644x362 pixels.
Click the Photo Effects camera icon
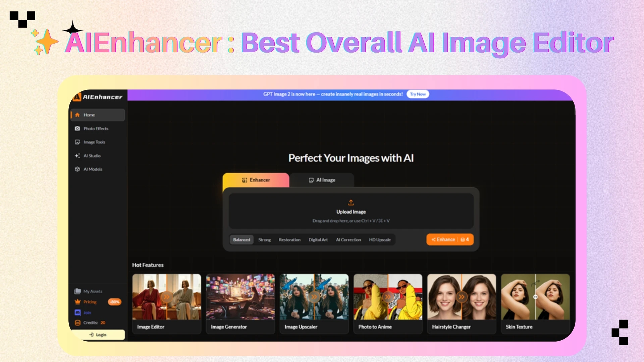[77, 129]
